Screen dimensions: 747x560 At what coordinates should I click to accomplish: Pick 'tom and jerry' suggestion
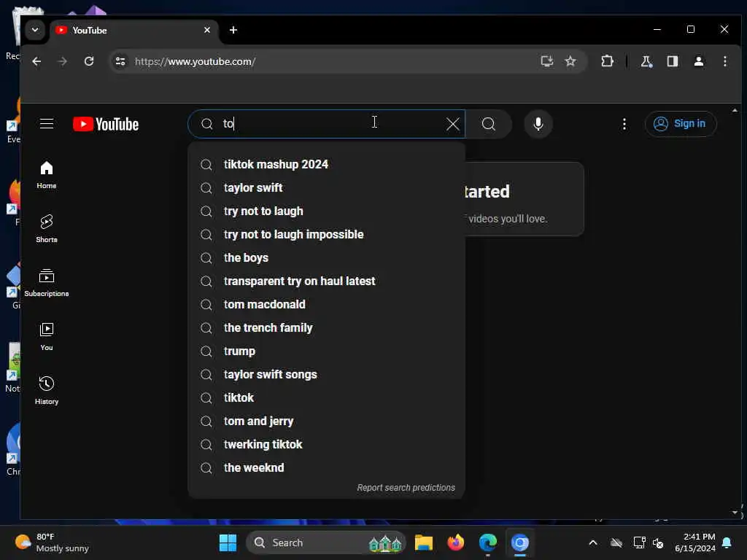click(326, 421)
